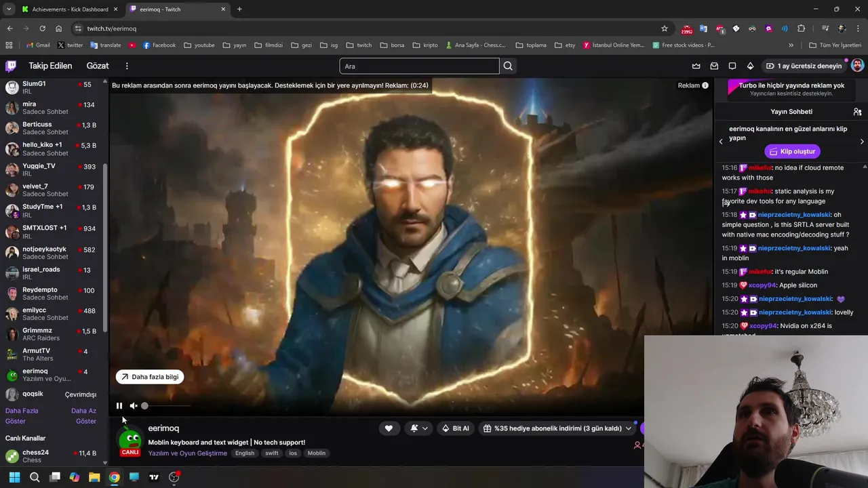Open File Explorer from taskbar
868x488 pixels.
[94, 477]
